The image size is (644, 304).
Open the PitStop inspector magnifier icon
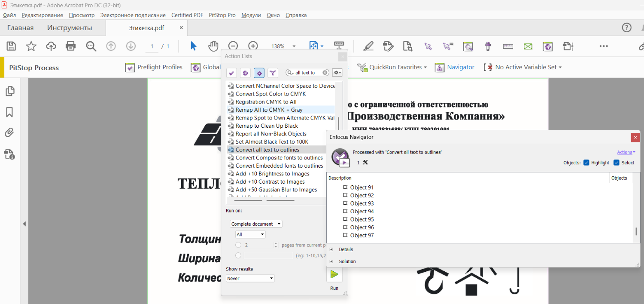click(x=468, y=46)
